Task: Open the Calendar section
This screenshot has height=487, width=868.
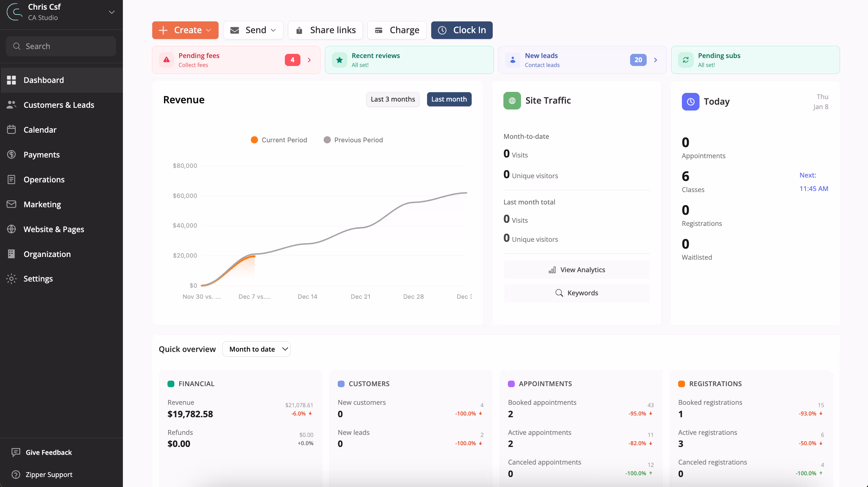Action: [40, 130]
